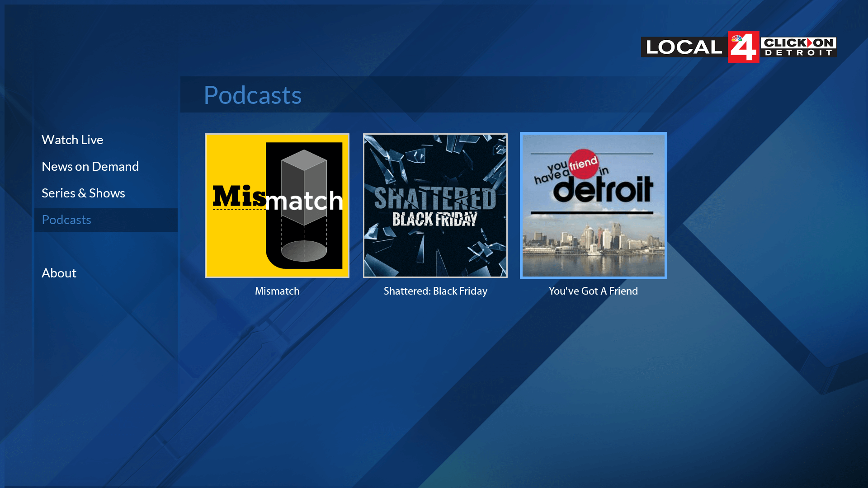This screenshot has width=868, height=488.
Task: Select highlighted Podcasts sidebar item
Action: pos(66,220)
